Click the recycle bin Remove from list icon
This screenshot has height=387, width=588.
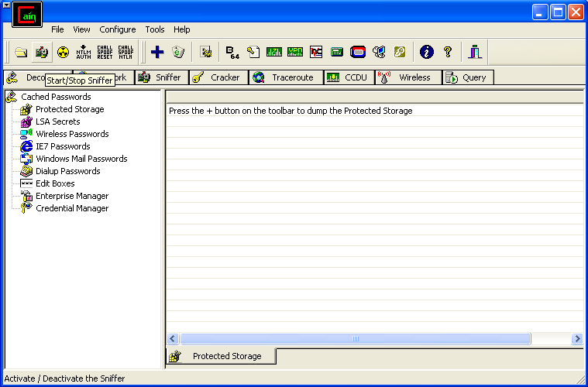click(x=178, y=52)
